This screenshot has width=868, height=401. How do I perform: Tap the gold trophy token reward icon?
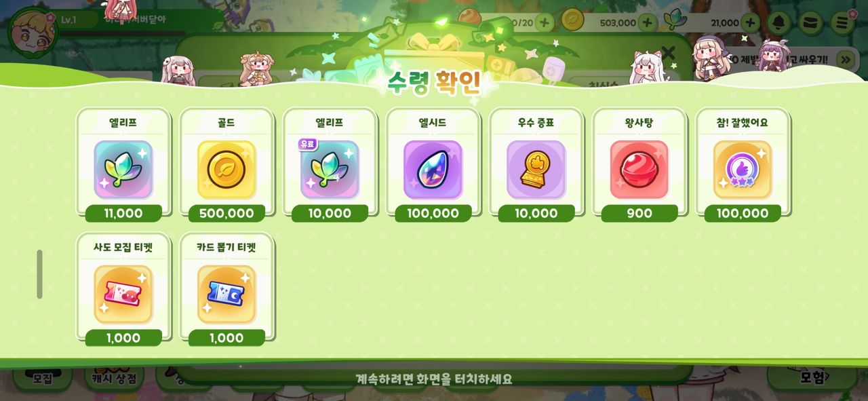click(x=536, y=170)
